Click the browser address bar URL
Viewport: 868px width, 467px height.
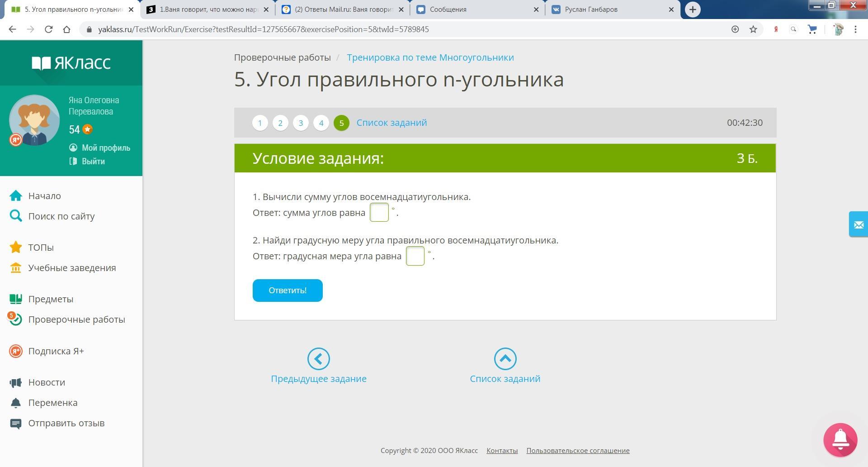tap(264, 29)
